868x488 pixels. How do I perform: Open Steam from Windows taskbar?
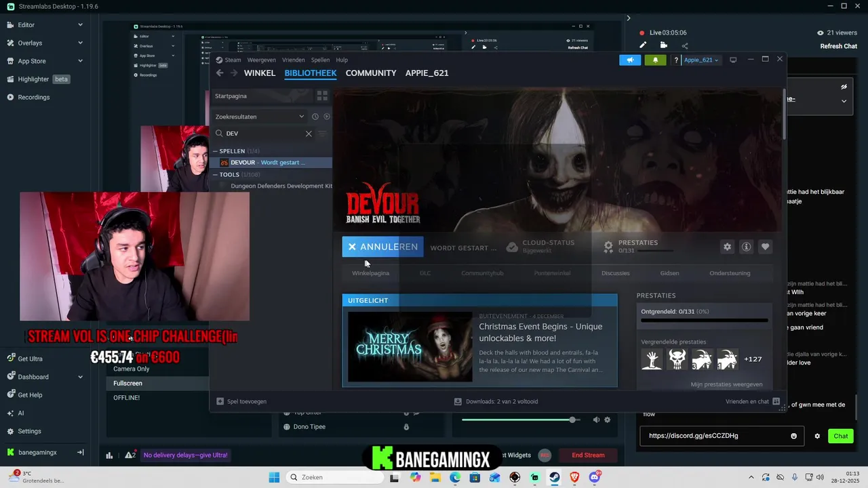click(x=555, y=477)
